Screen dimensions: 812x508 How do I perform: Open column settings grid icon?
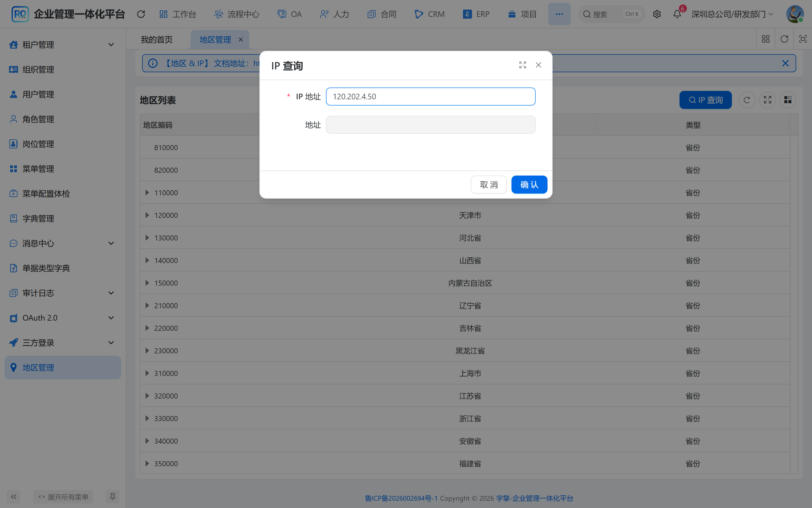click(x=787, y=100)
